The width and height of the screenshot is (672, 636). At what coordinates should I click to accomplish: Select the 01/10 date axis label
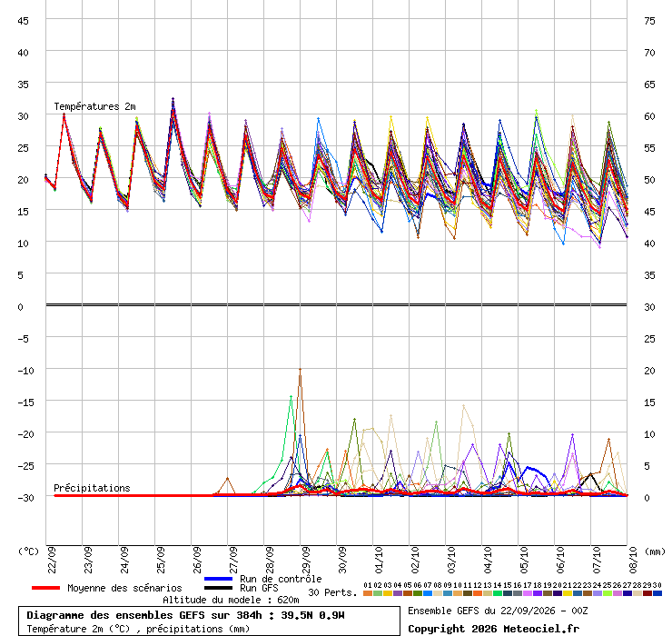click(379, 560)
